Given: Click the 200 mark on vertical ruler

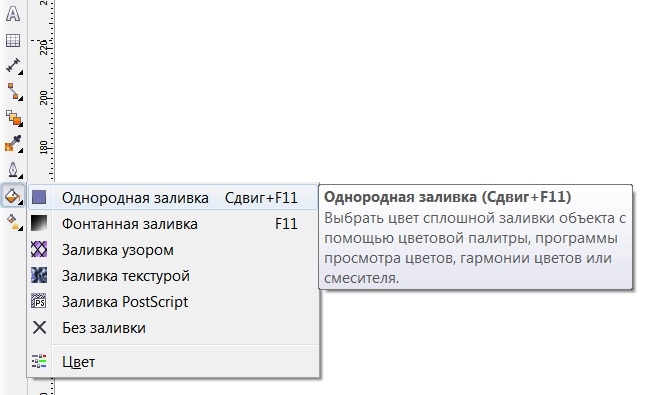Looking at the screenshot, I should pyautogui.click(x=44, y=98).
